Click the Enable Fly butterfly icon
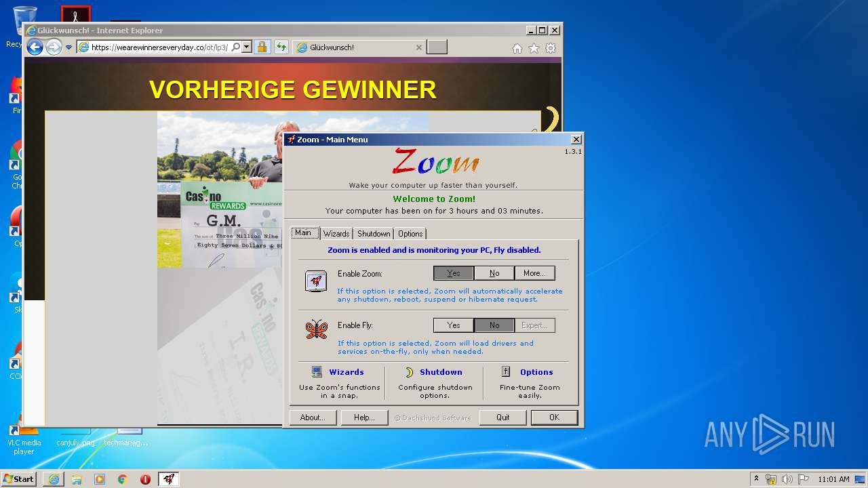This screenshot has width=868, height=488. pyautogui.click(x=317, y=329)
